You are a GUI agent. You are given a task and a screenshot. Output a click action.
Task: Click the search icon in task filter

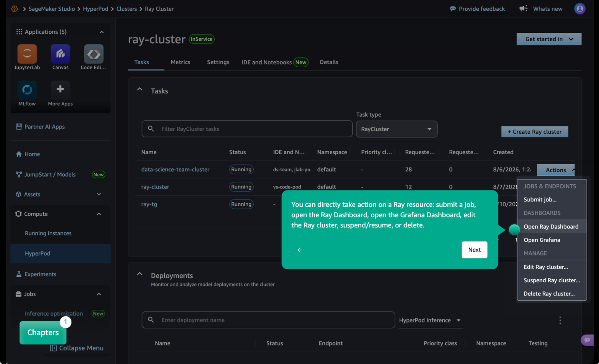tap(151, 129)
